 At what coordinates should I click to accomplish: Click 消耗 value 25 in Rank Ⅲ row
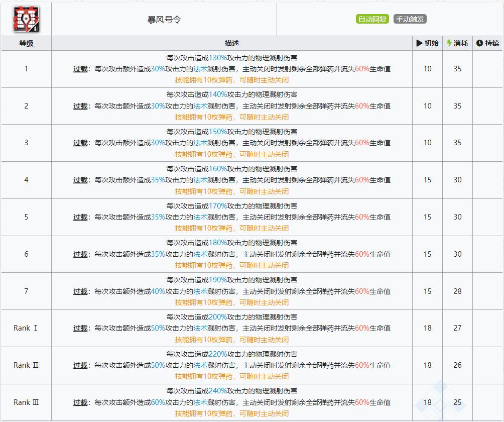pyautogui.click(x=457, y=402)
